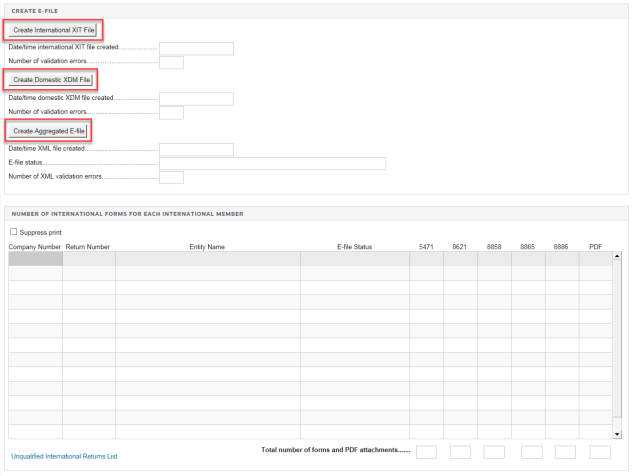Viewport: 633px width, 476px height.
Task: Click the Company Number column header
Action: tap(35, 246)
